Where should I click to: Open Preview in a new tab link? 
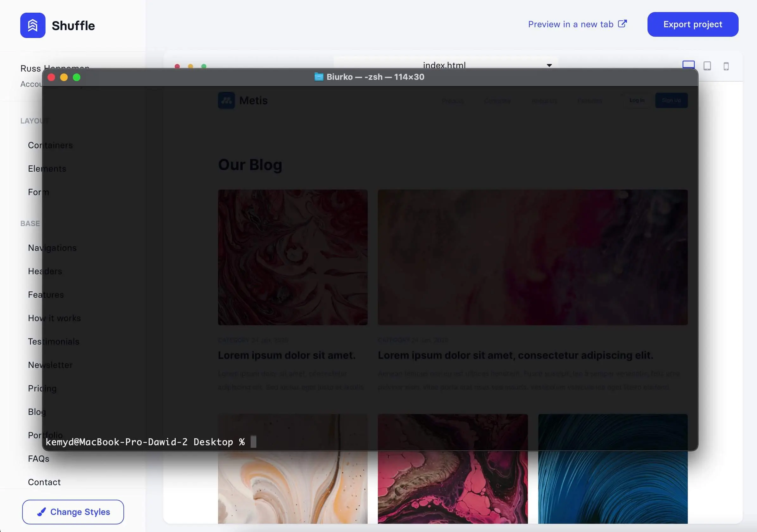tap(570, 24)
